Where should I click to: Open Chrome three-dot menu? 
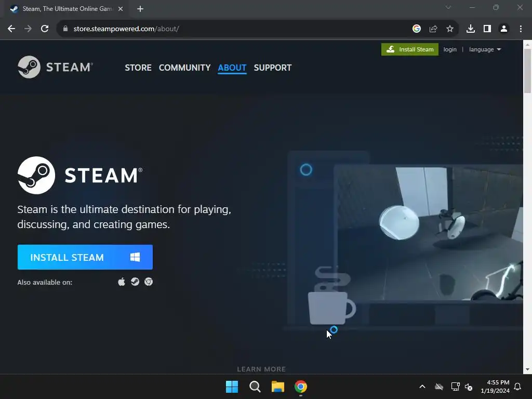(x=521, y=29)
